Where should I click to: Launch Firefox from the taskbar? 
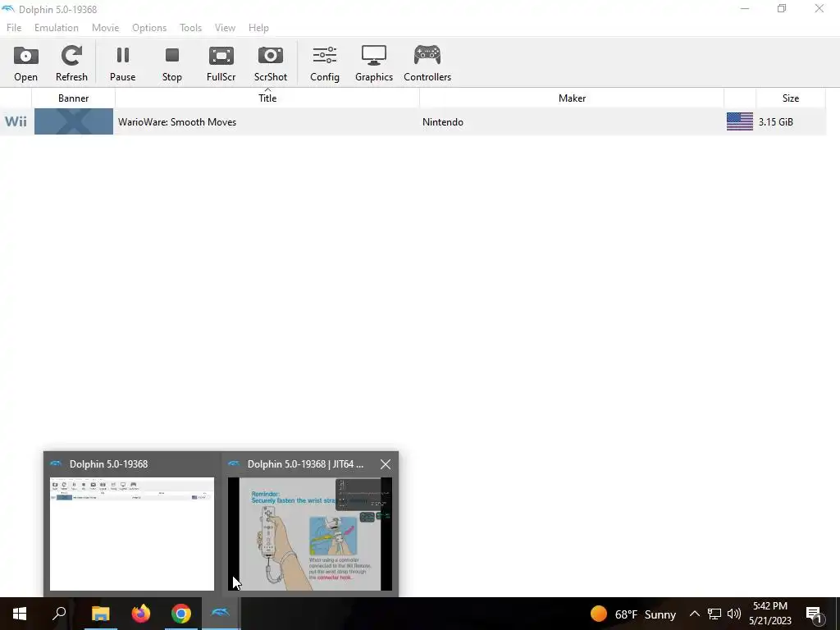tap(141, 614)
